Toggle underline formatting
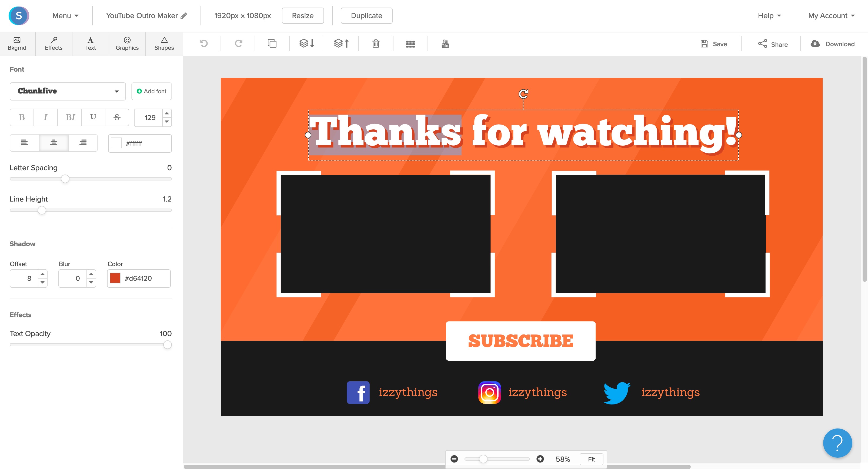The height and width of the screenshot is (469, 868). [93, 117]
